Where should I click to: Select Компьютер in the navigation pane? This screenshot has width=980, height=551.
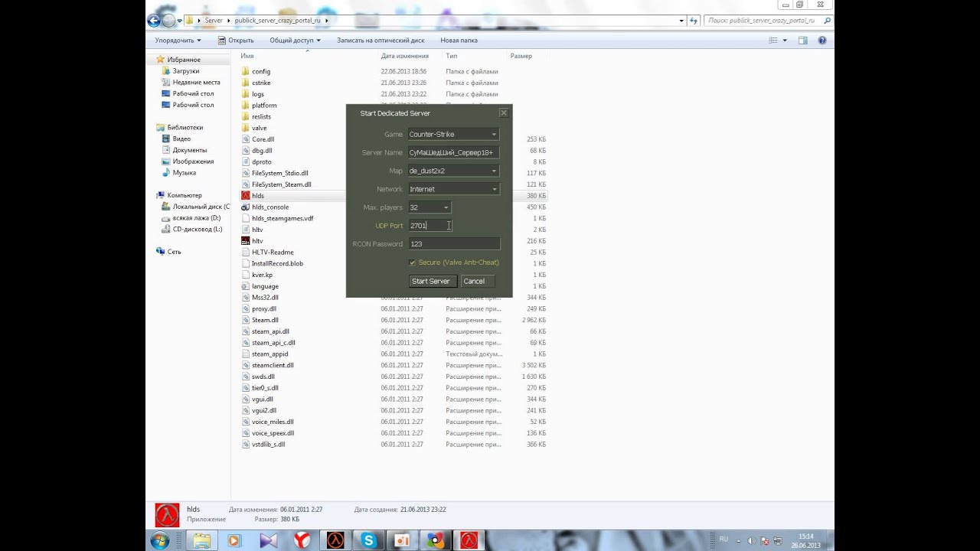pyautogui.click(x=184, y=195)
